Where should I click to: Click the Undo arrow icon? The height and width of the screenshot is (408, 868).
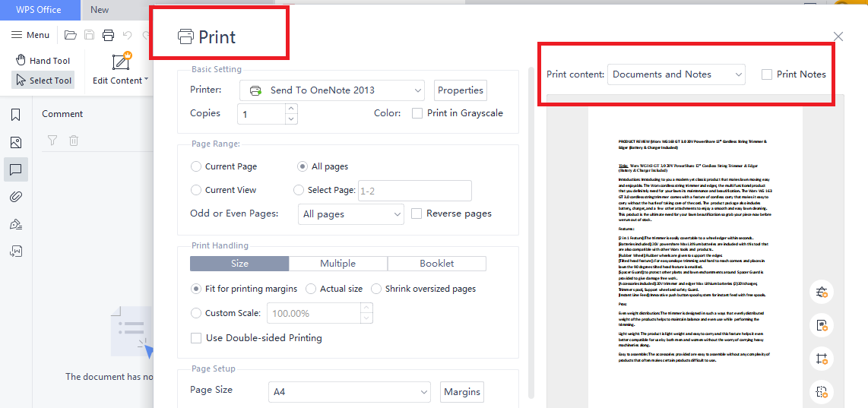[x=128, y=35]
